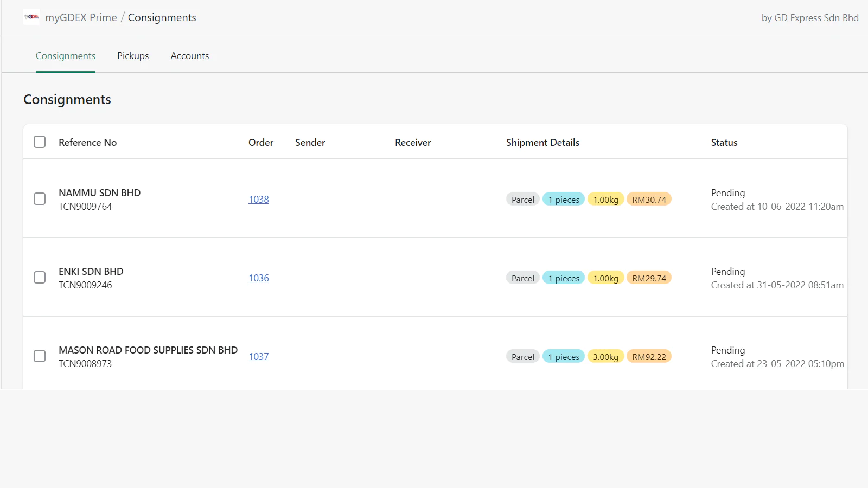The height and width of the screenshot is (488, 868).
Task: Click the Status column header
Action: click(x=724, y=143)
